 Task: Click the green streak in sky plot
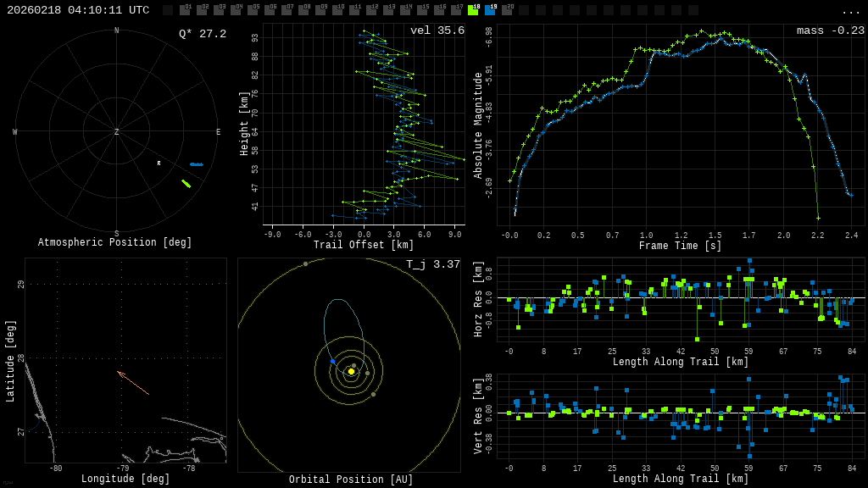click(186, 183)
